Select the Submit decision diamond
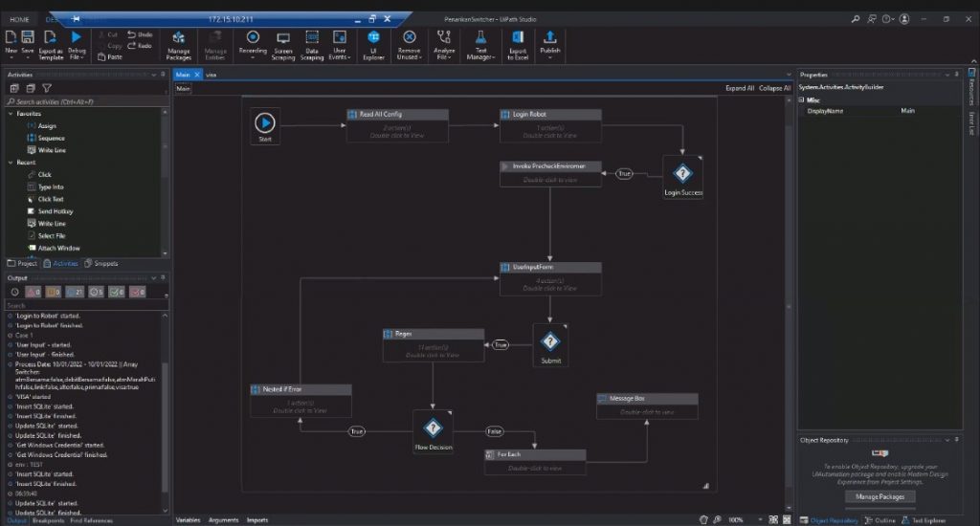This screenshot has height=526, width=980. click(x=550, y=341)
